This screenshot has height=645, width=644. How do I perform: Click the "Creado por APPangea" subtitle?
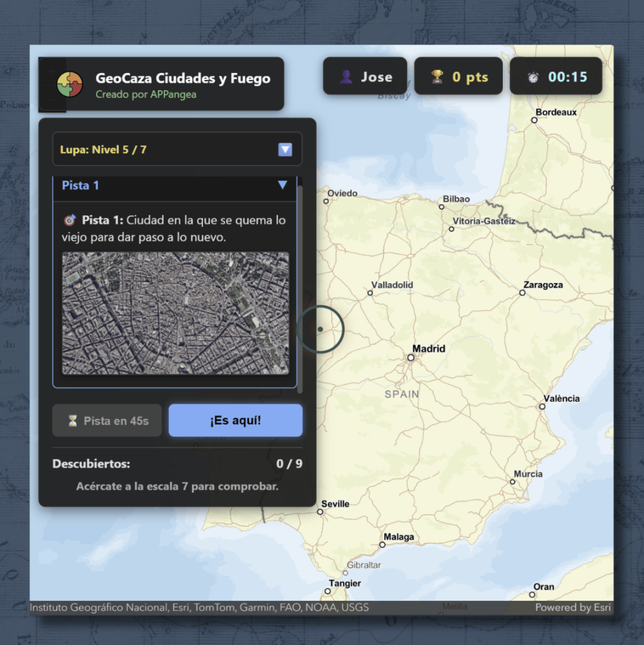pyautogui.click(x=146, y=94)
